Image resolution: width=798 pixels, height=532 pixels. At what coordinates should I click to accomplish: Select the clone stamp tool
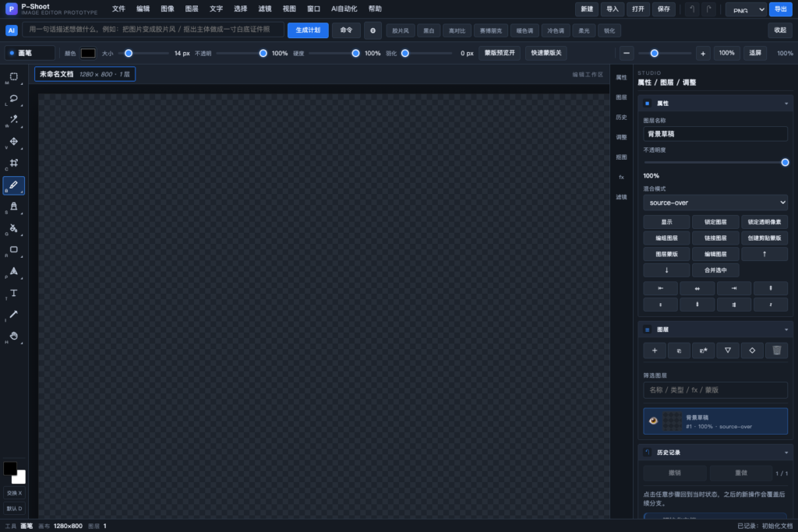14,206
